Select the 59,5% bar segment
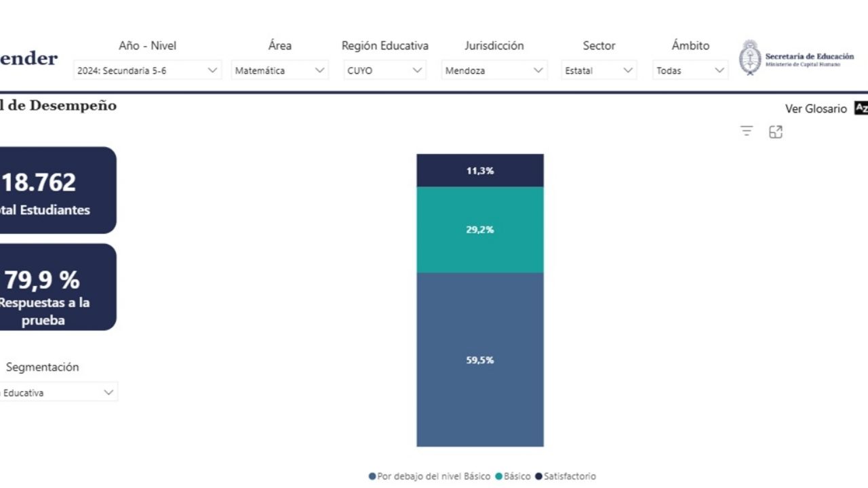 point(480,360)
